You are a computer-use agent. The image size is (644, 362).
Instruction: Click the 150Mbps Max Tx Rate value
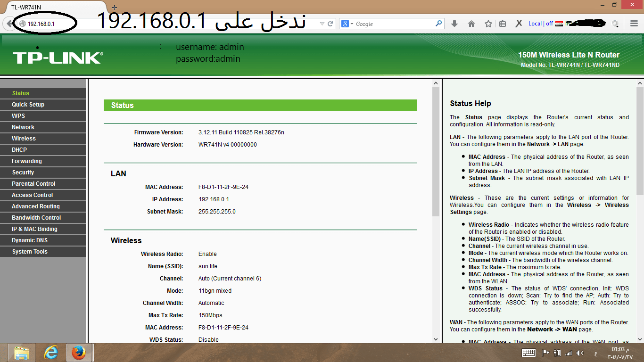(x=210, y=315)
